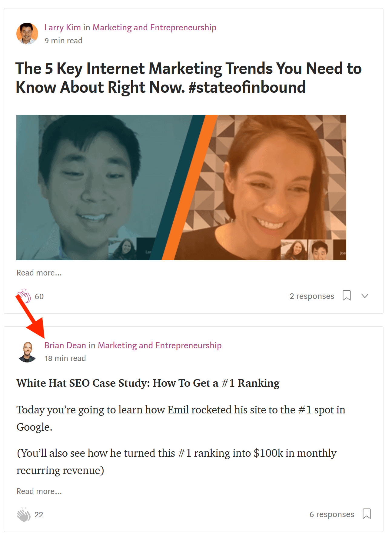Bookmark the White Hat SEO article
Screen dimensions: 392x541
pos(367,514)
